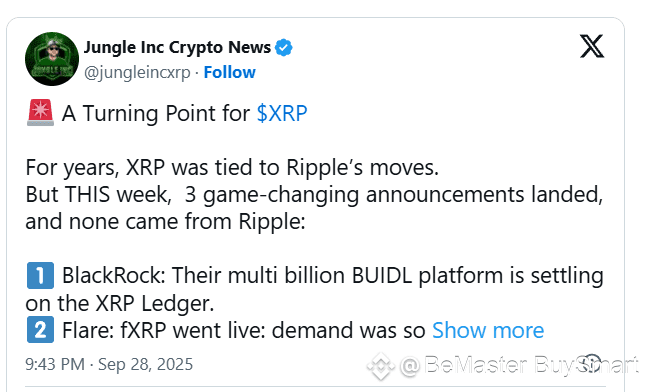The image size is (646, 392).
Task: Click the info icon beside the timestamp row
Action: (592, 364)
